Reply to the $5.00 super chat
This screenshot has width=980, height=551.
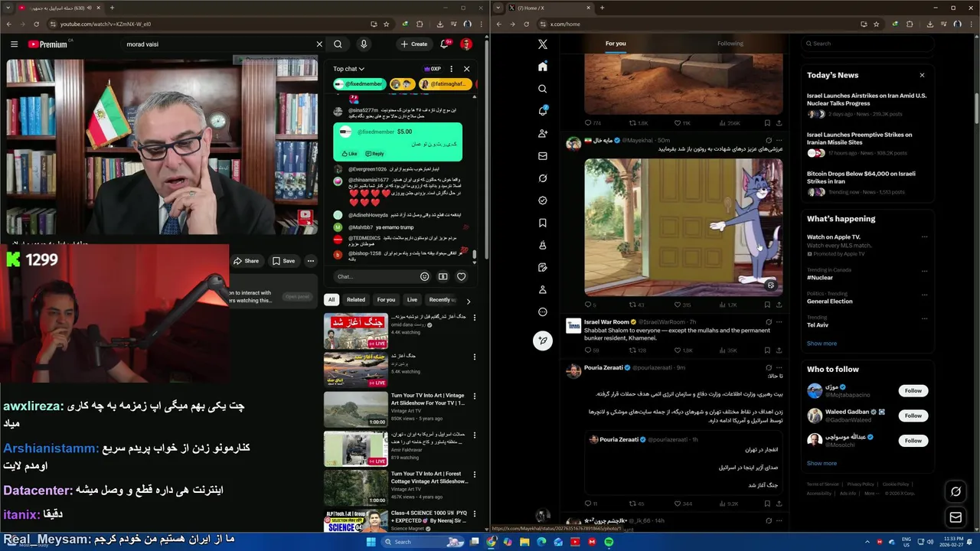[374, 154]
